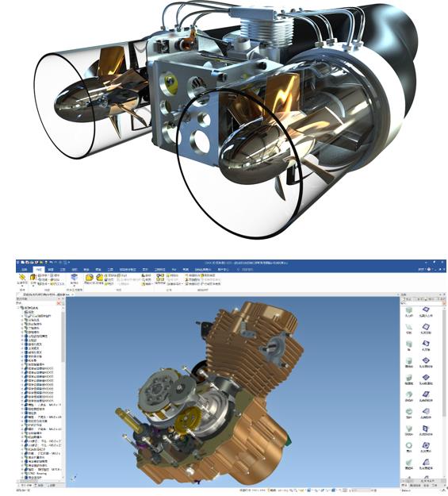The image size is (448, 496).
Task: Click the red X in design tree panel
Action: point(59,303)
